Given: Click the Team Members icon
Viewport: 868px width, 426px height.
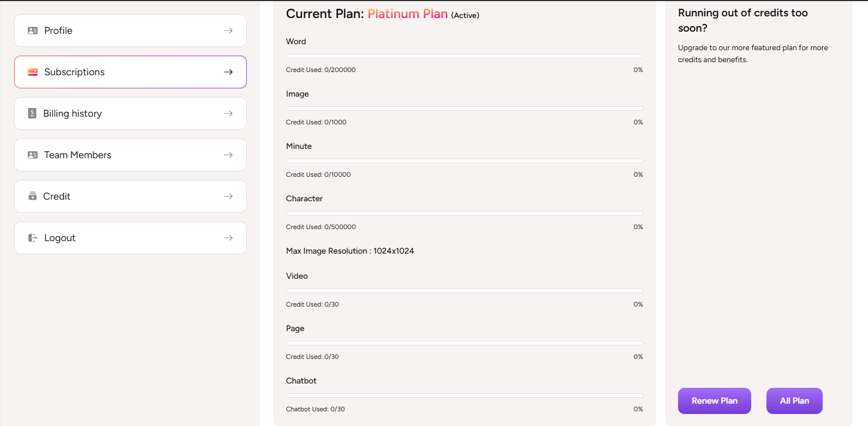Looking at the screenshot, I should pos(33,155).
